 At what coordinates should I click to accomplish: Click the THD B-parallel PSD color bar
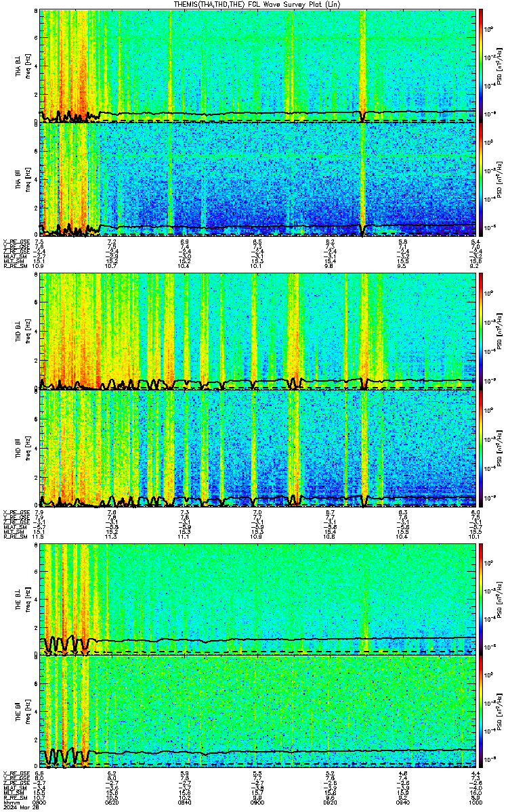(x=482, y=448)
